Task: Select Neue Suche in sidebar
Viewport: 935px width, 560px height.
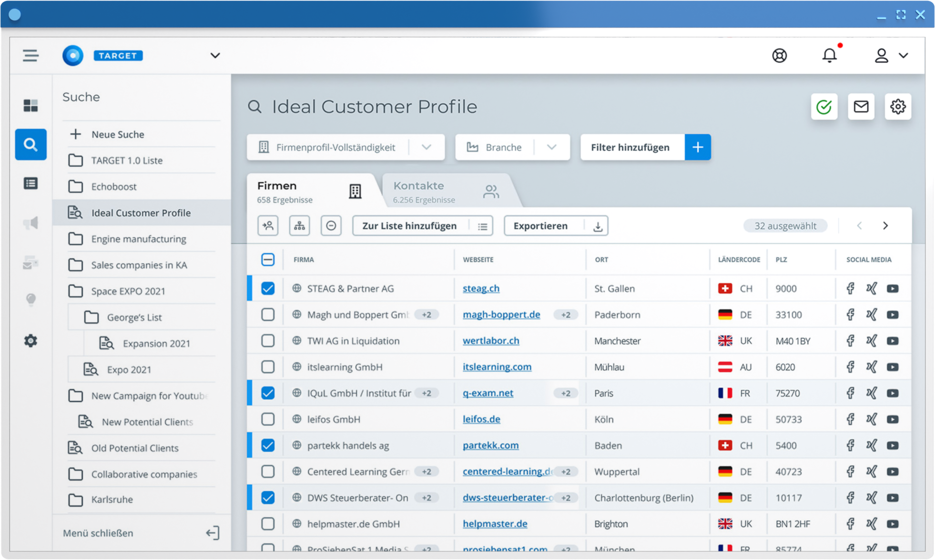Action: click(x=118, y=134)
